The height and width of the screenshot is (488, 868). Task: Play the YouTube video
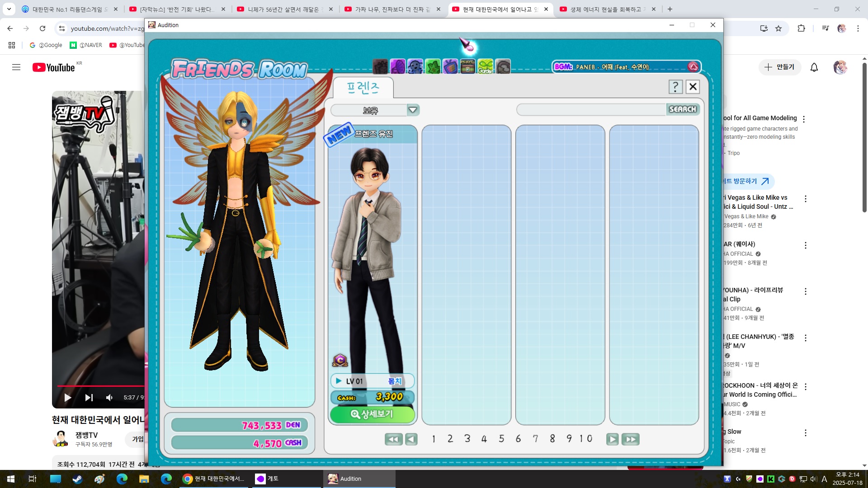point(68,398)
